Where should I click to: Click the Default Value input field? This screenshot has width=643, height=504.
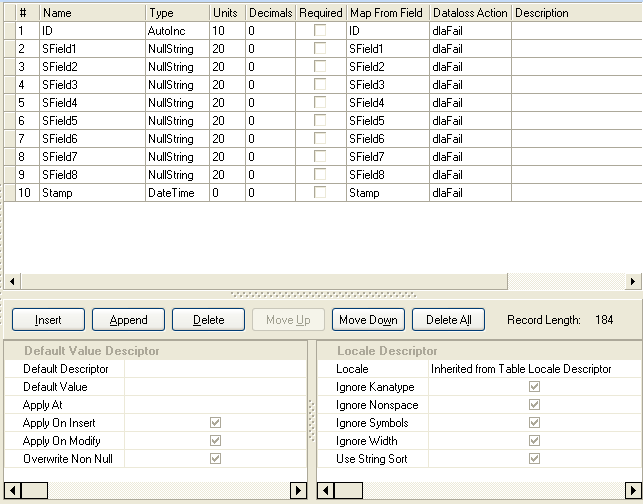click(x=215, y=387)
